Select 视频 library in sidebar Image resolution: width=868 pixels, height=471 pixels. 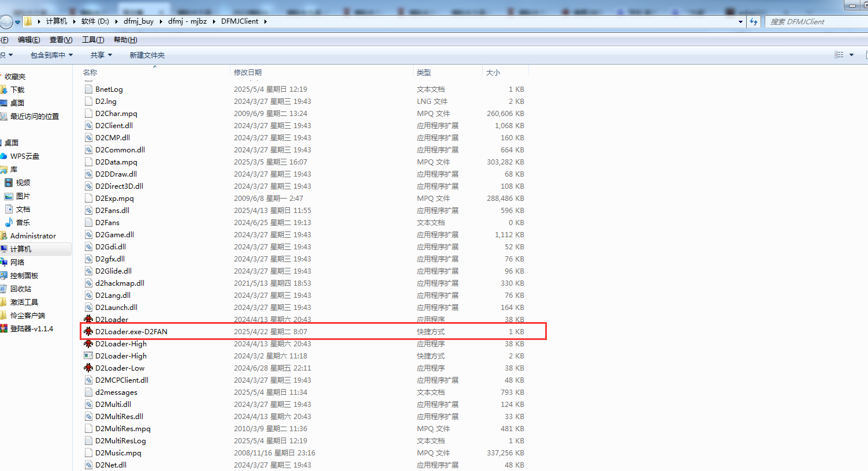pos(23,183)
